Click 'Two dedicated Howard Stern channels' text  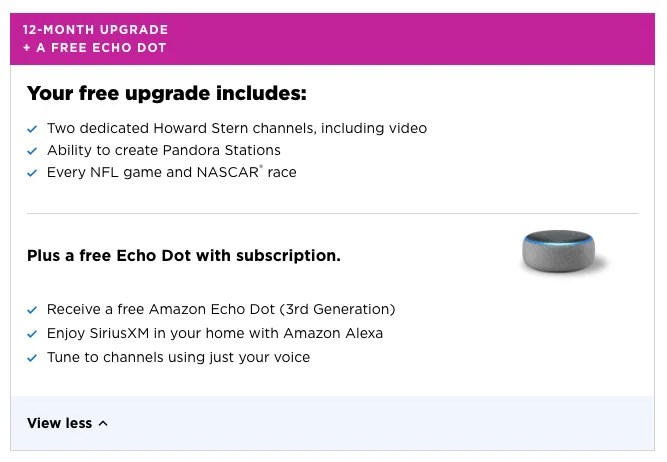236,129
